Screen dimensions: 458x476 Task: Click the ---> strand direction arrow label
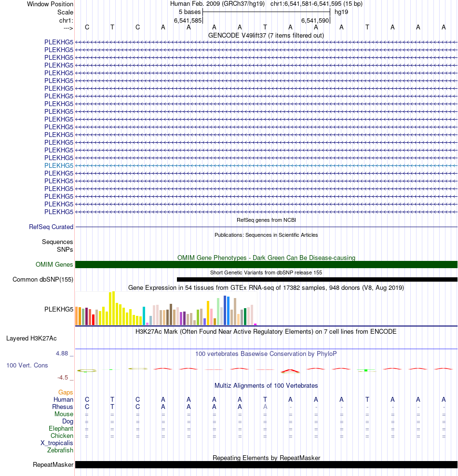click(68, 28)
